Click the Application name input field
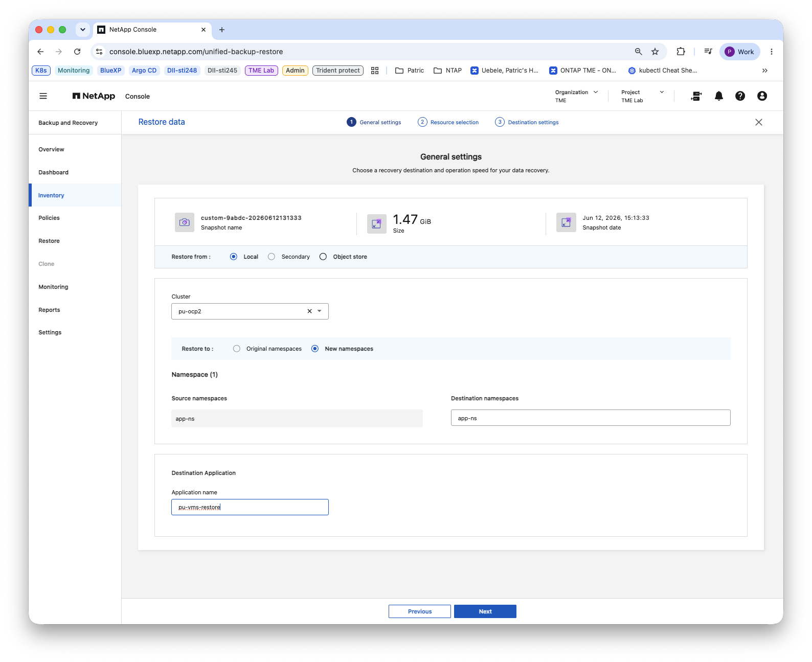 [x=250, y=507]
